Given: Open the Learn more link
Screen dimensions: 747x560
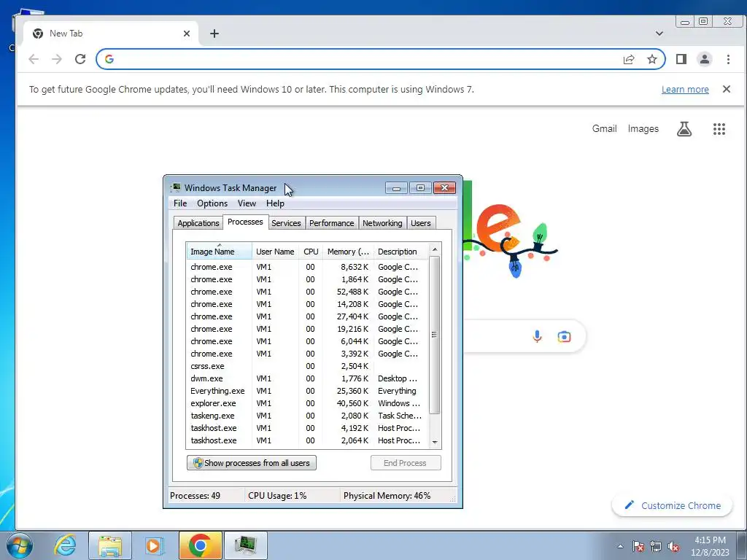Looking at the screenshot, I should tap(685, 90).
